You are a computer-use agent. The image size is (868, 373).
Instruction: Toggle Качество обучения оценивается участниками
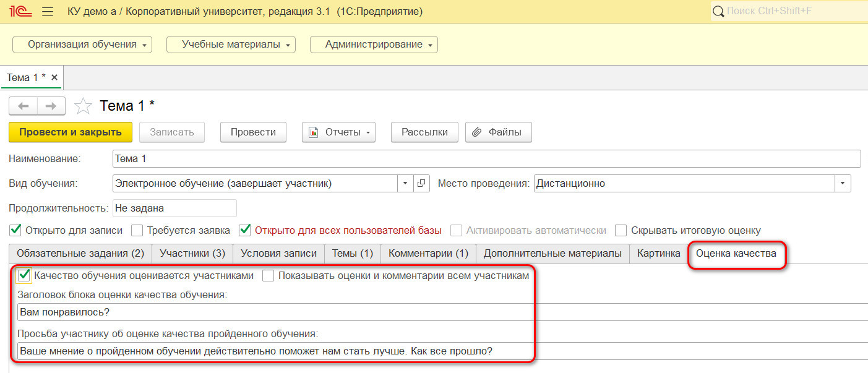[x=24, y=275]
